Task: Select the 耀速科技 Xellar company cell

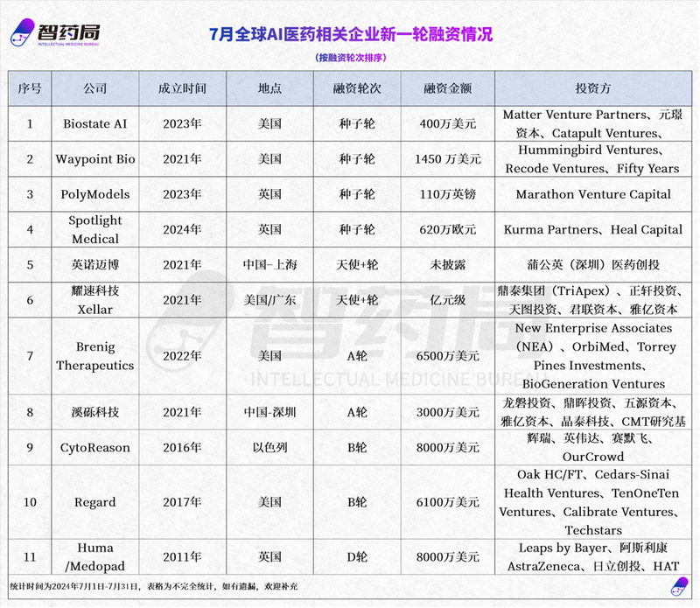Action: pos(95,300)
